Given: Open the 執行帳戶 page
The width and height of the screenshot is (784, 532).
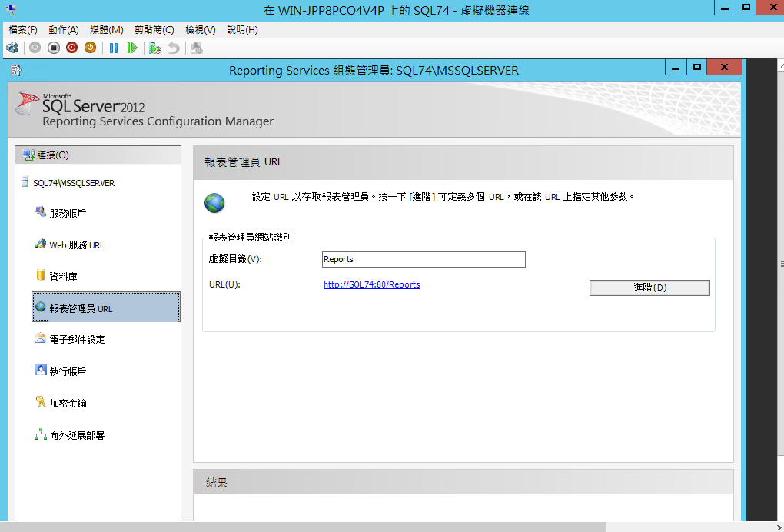Looking at the screenshot, I should pos(68,371).
